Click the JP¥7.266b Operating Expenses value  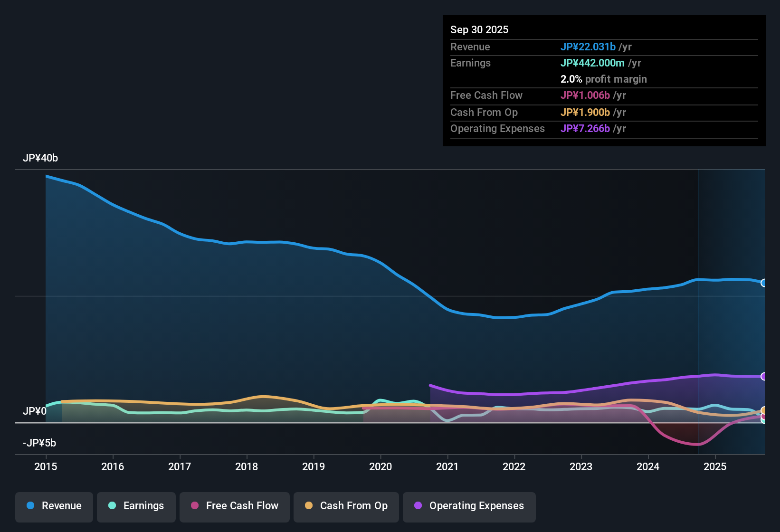[586, 128]
